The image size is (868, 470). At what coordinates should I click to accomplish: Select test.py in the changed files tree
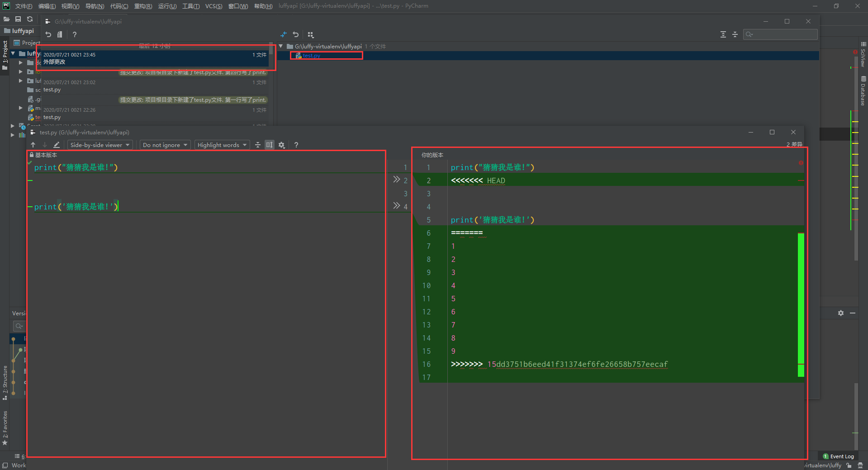311,56
